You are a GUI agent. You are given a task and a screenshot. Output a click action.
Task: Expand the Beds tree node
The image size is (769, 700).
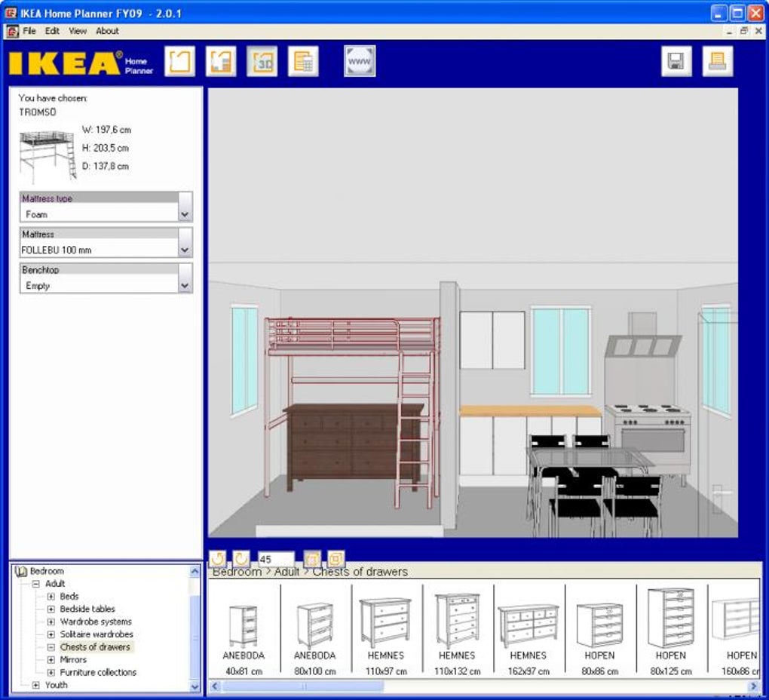(51, 597)
